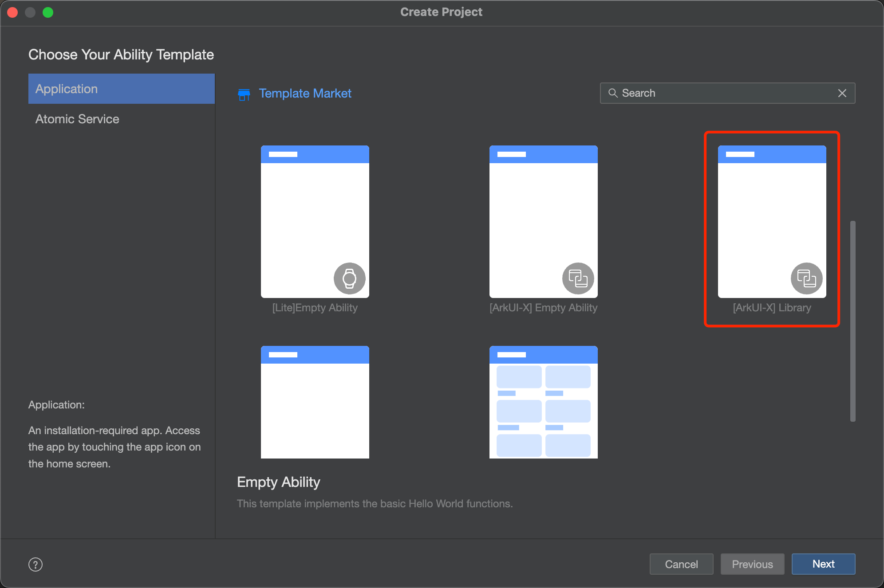The height and width of the screenshot is (588, 884).
Task: Focus the Search input field
Action: point(723,93)
